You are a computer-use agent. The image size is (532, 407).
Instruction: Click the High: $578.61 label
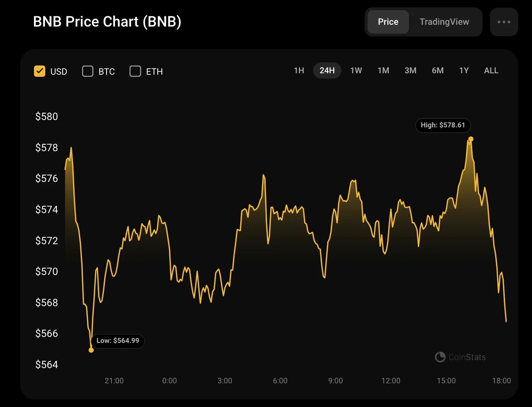point(443,125)
